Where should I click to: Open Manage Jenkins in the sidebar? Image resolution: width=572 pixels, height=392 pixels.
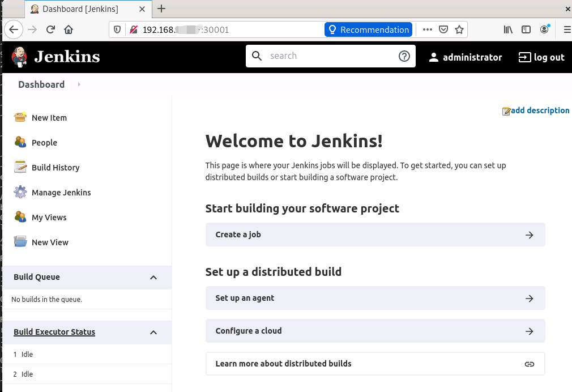pyautogui.click(x=61, y=193)
